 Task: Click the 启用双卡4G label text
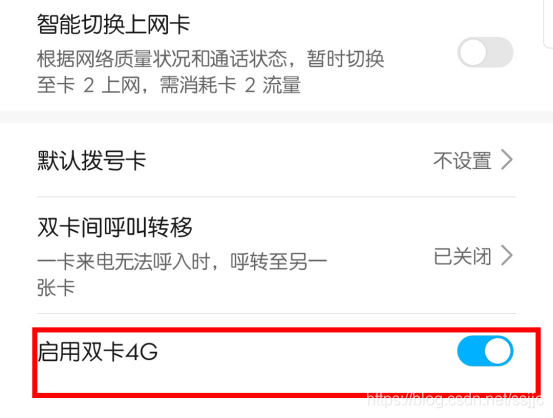click(x=98, y=351)
